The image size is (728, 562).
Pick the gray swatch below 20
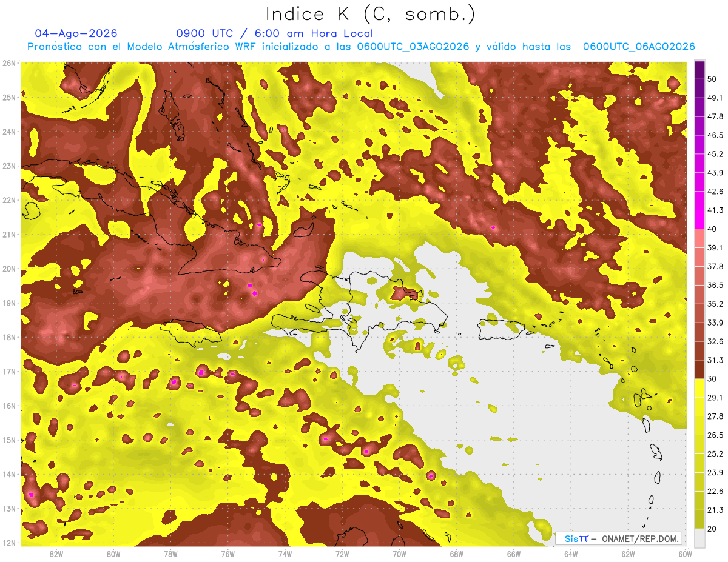[x=699, y=538]
